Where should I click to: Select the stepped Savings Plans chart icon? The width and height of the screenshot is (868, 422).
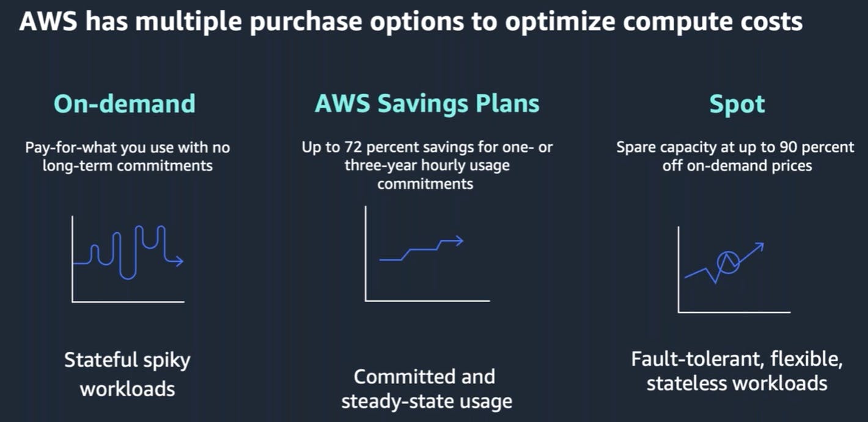427,254
